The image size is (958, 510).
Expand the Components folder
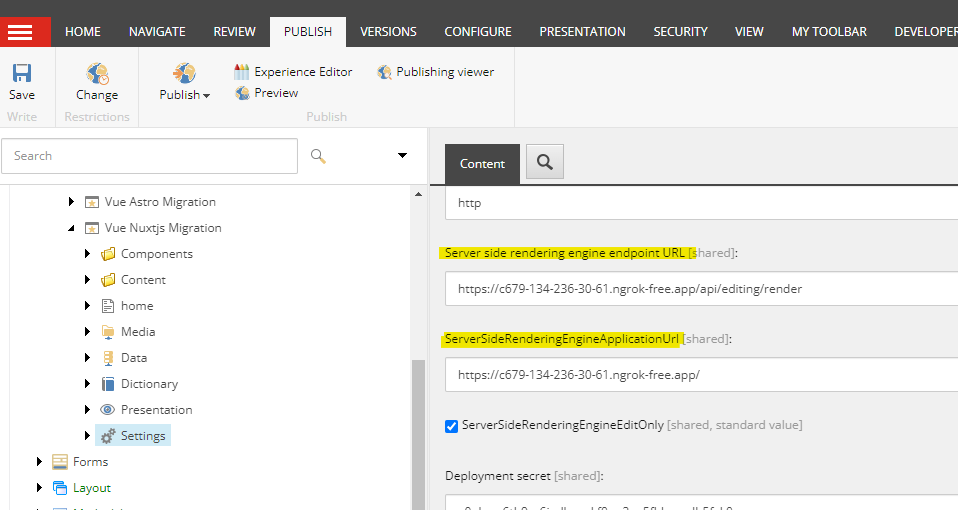pos(87,253)
